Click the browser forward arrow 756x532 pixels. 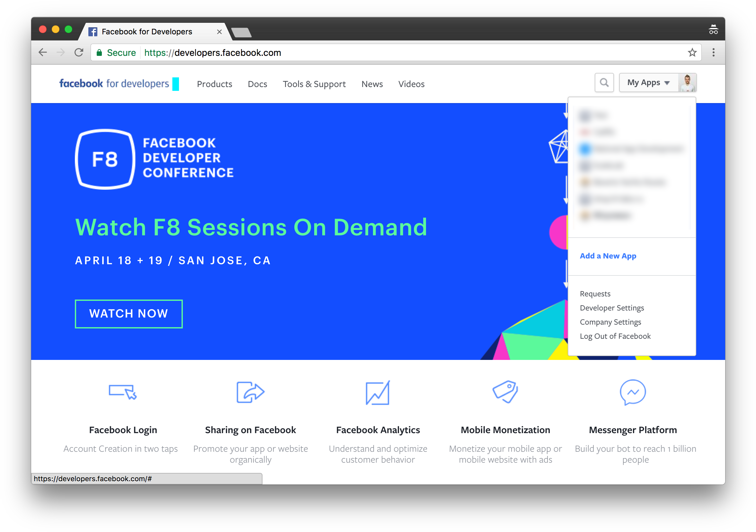61,52
